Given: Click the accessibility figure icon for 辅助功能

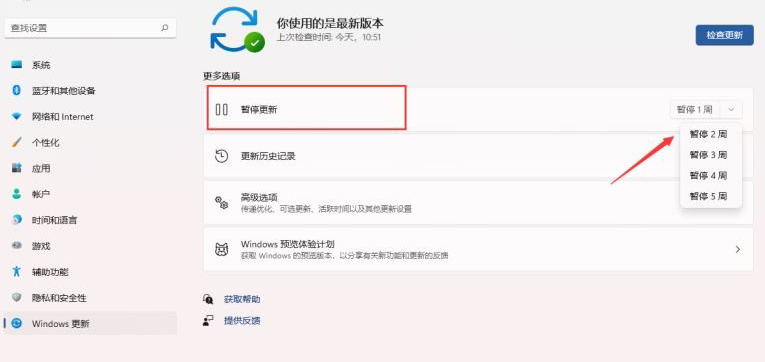Looking at the screenshot, I should coord(17,272).
